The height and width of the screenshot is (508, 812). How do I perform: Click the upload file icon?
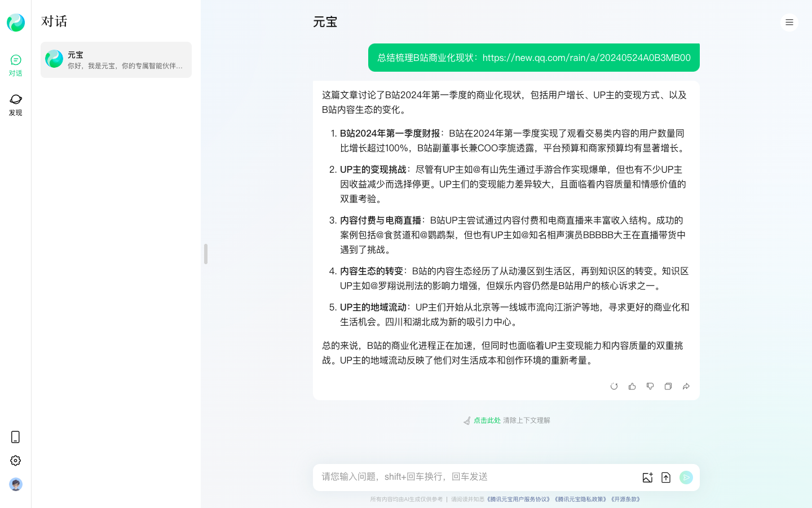tap(666, 478)
